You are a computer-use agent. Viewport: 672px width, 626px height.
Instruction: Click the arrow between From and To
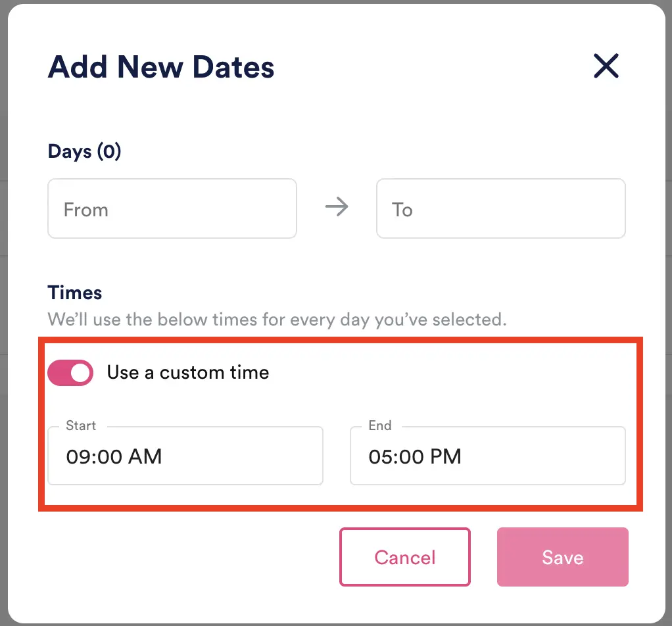337,207
